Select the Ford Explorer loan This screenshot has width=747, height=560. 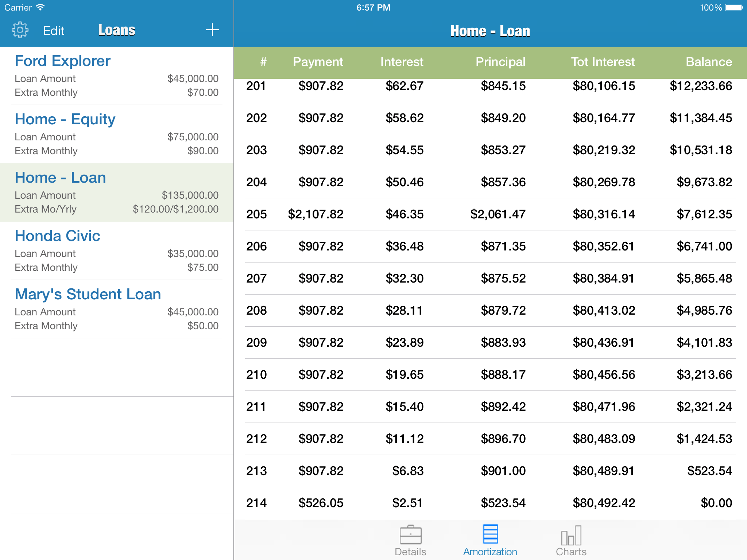tap(117, 76)
